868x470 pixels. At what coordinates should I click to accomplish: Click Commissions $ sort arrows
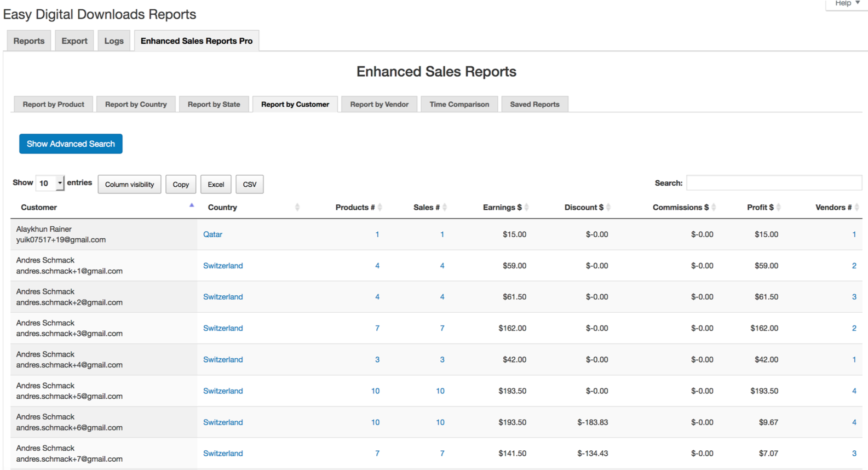click(x=714, y=207)
